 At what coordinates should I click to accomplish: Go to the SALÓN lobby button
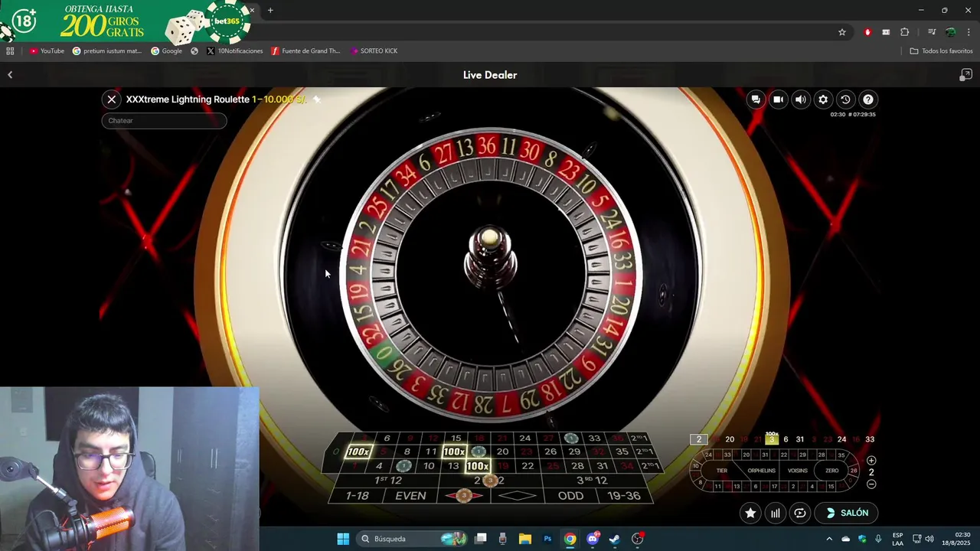tap(846, 513)
